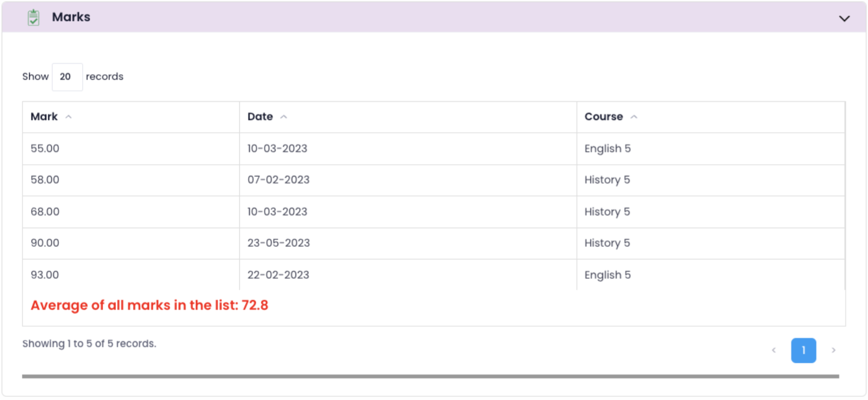
Task: Select page 1 button
Action: [x=803, y=350]
